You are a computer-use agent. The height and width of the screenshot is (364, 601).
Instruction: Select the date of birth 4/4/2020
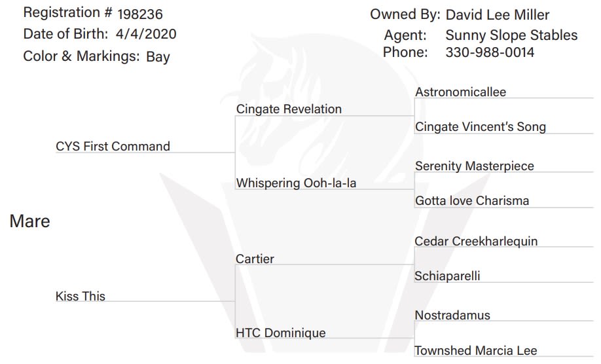tap(146, 34)
